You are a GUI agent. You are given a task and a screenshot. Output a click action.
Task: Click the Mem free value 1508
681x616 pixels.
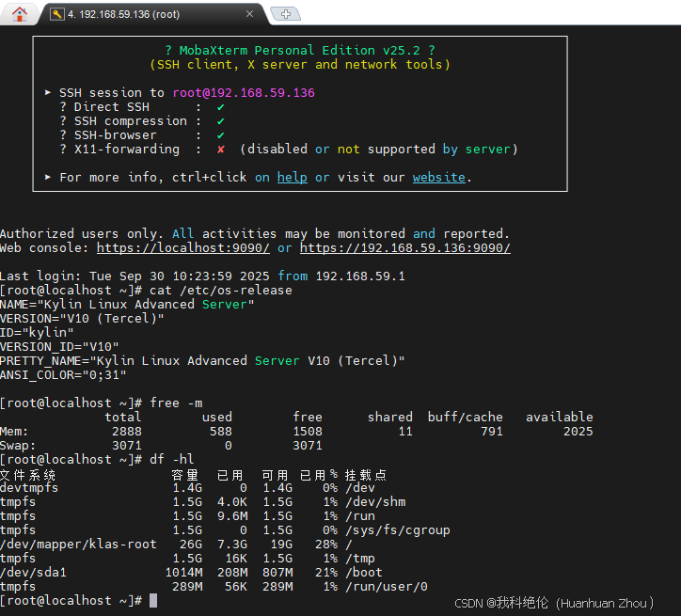(308, 431)
